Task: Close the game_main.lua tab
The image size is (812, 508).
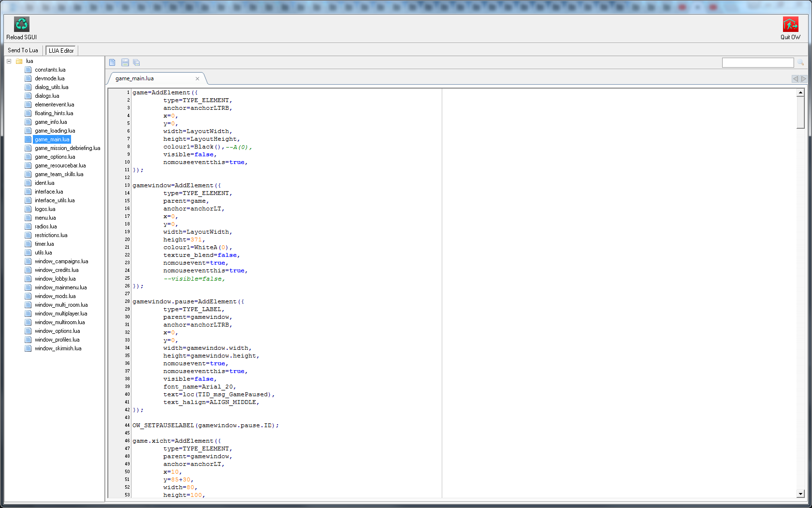Action: pyautogui.click(x=197, y=78)
